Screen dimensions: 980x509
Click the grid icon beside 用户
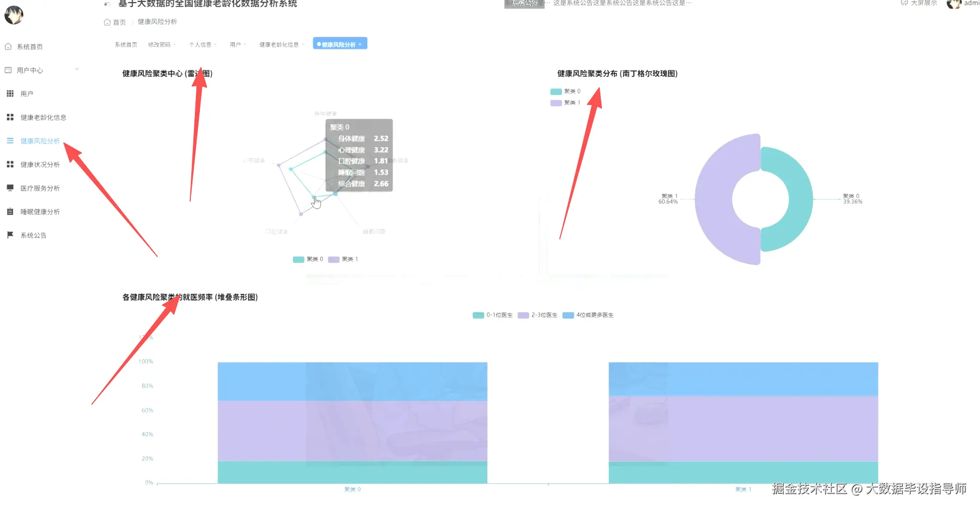click(10, 93)
